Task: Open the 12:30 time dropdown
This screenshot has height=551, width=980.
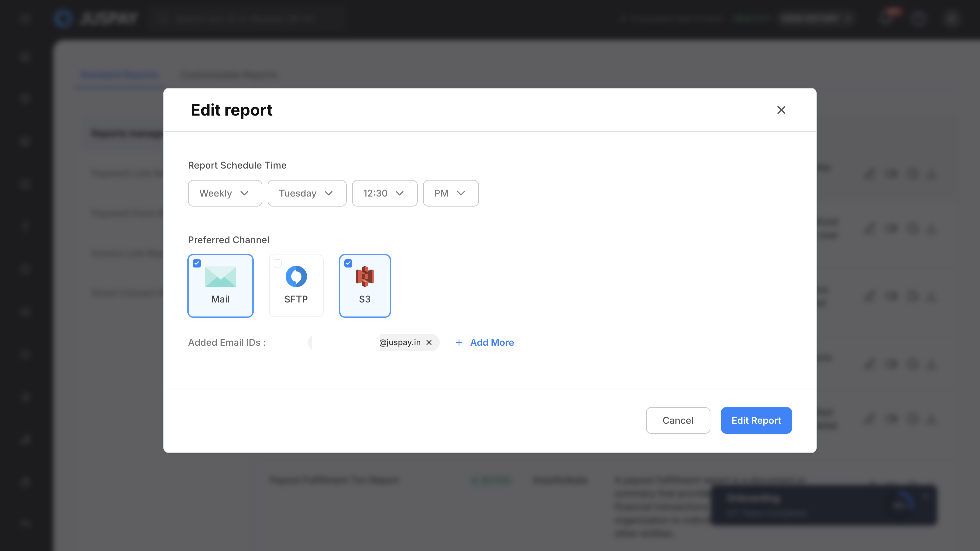Action: pyautogui.click(x=384, y=193)
